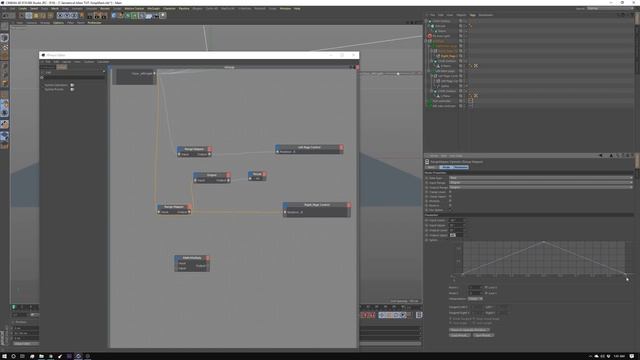Switch to Texture mode in left toolbar
640x360 pixels.
(4, 47)
